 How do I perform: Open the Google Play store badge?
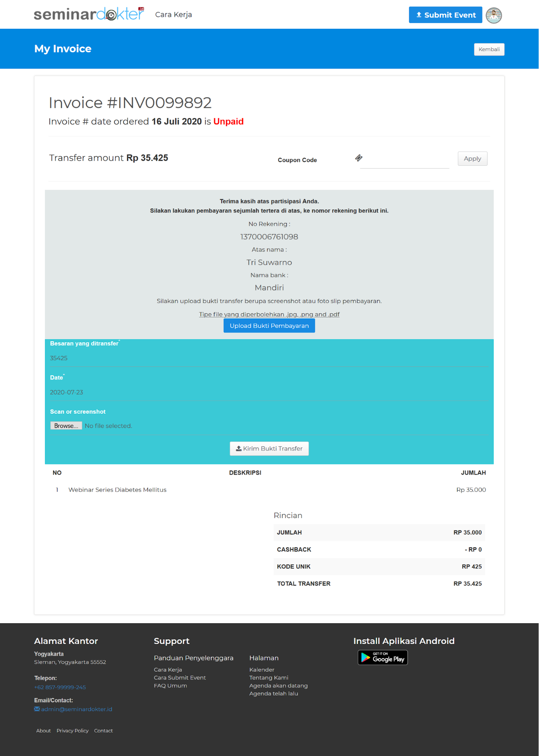382,657
